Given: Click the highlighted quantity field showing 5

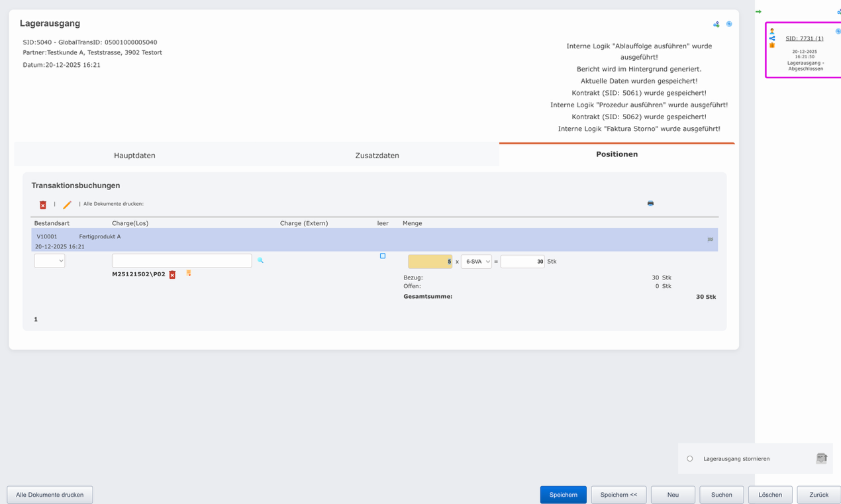Looking at the screenshot, I should (x=430, y=261).
